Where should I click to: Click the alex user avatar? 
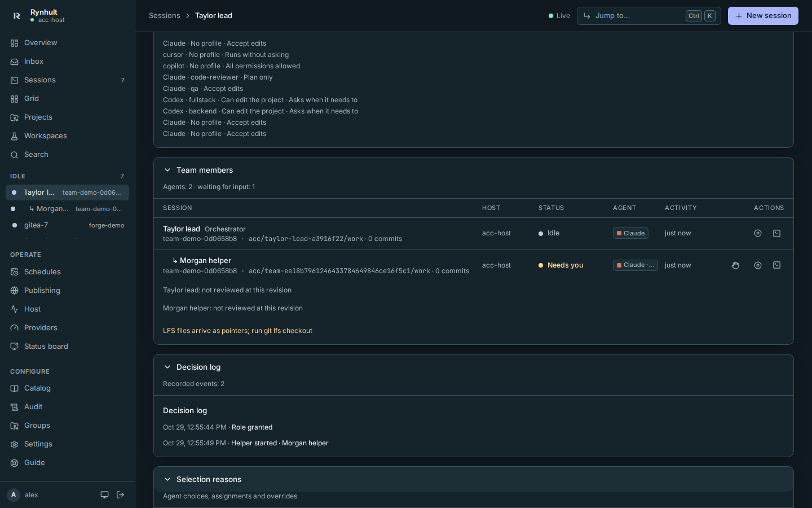[14, 495]
